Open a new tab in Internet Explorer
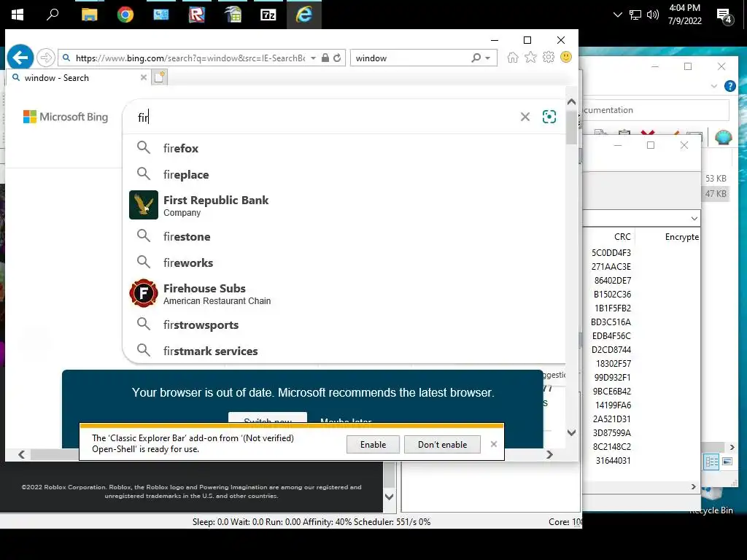This screenshot has height=560, width=747. (x=159, y=77)
